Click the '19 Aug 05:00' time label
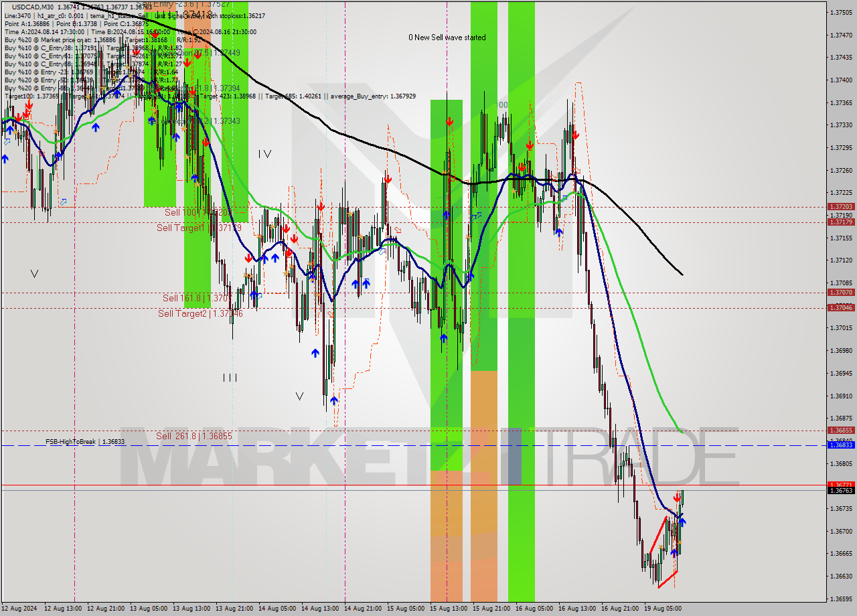Viewport: 857px width, 616px height. click(663, 609)
